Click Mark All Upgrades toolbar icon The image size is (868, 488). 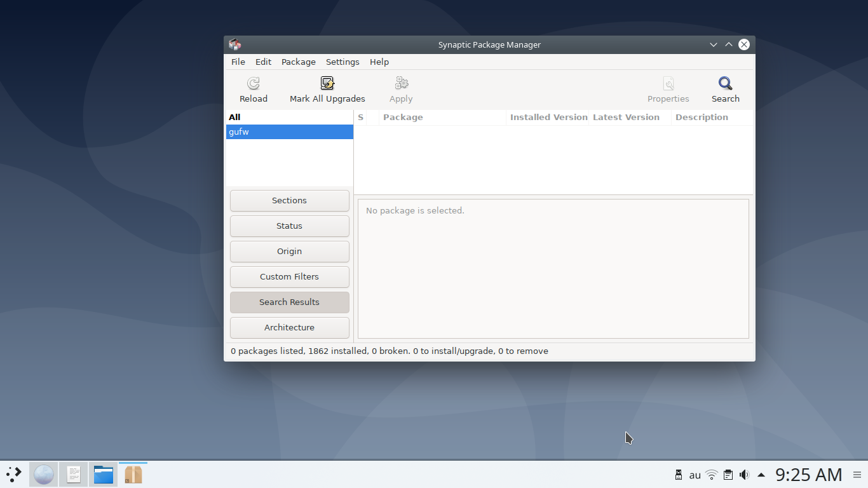point(327,83)
